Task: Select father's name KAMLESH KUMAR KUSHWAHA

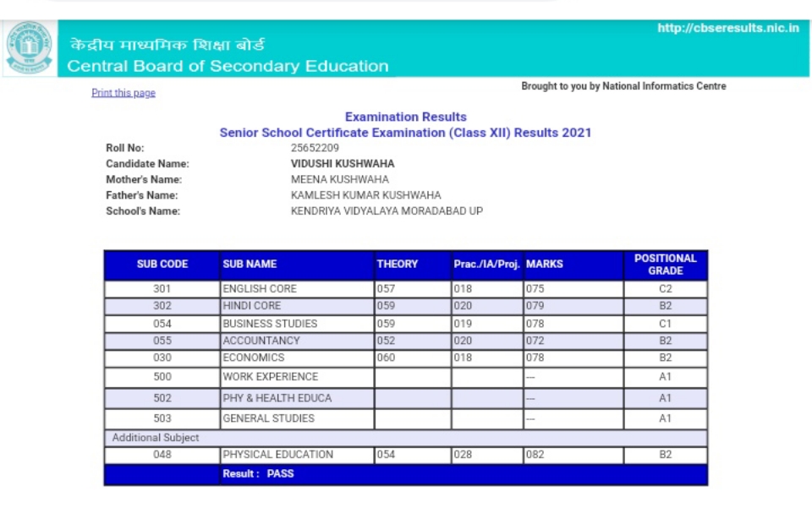Action: 365,195
